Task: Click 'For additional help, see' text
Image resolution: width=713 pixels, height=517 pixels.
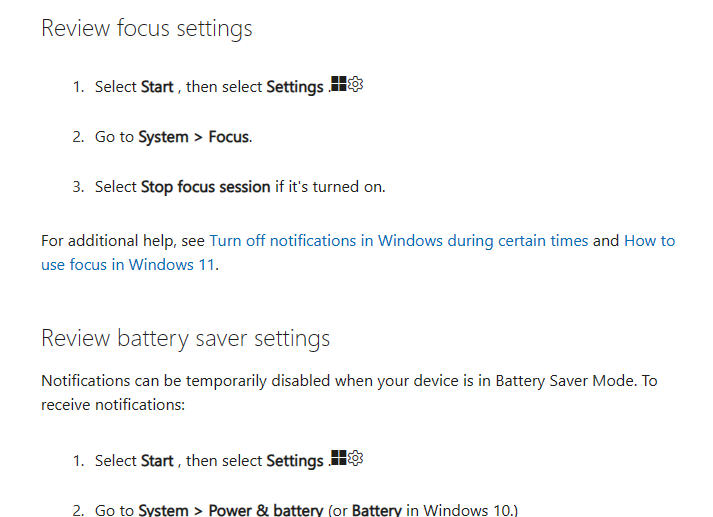Action: 123,241
